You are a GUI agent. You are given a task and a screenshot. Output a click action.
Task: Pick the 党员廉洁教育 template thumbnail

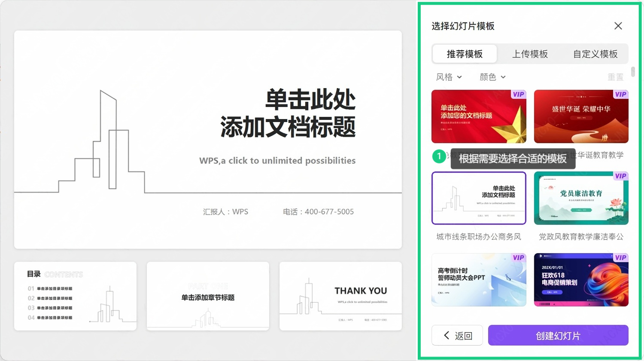(581, 198)
